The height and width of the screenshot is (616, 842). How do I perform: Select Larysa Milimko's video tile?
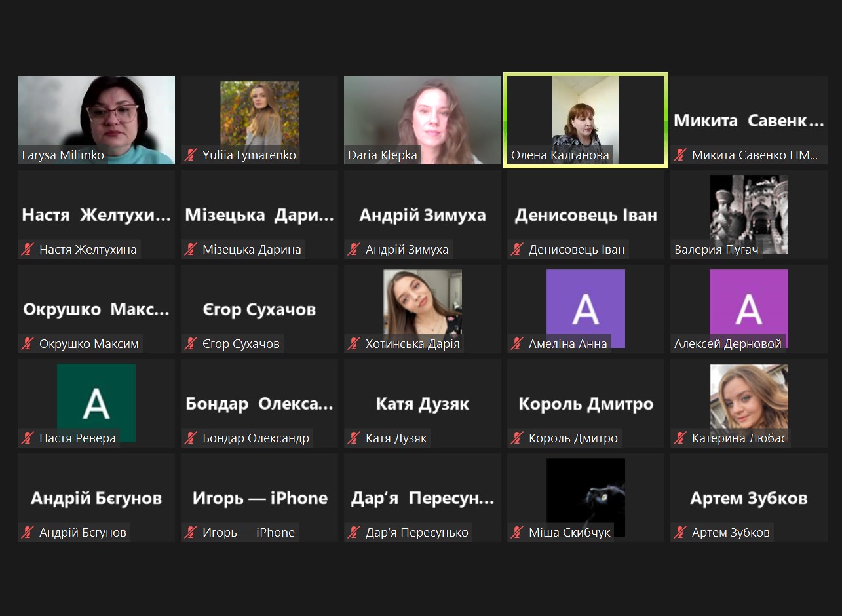(x=96, y=120)
